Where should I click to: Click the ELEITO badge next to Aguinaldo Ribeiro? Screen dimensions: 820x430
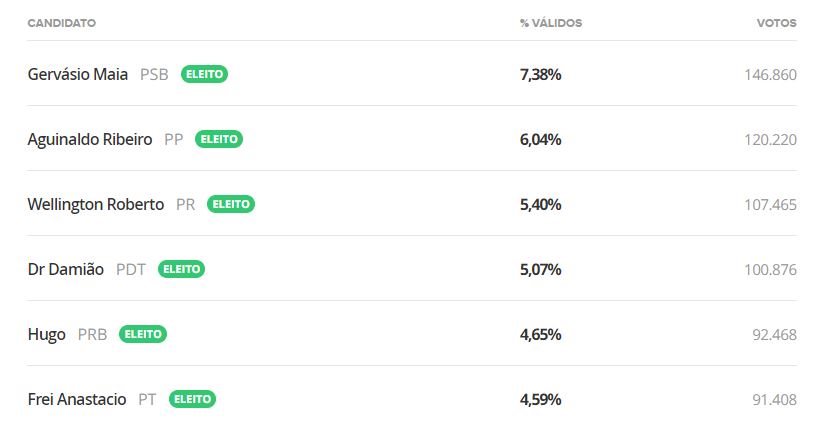[x=219, y=139]
